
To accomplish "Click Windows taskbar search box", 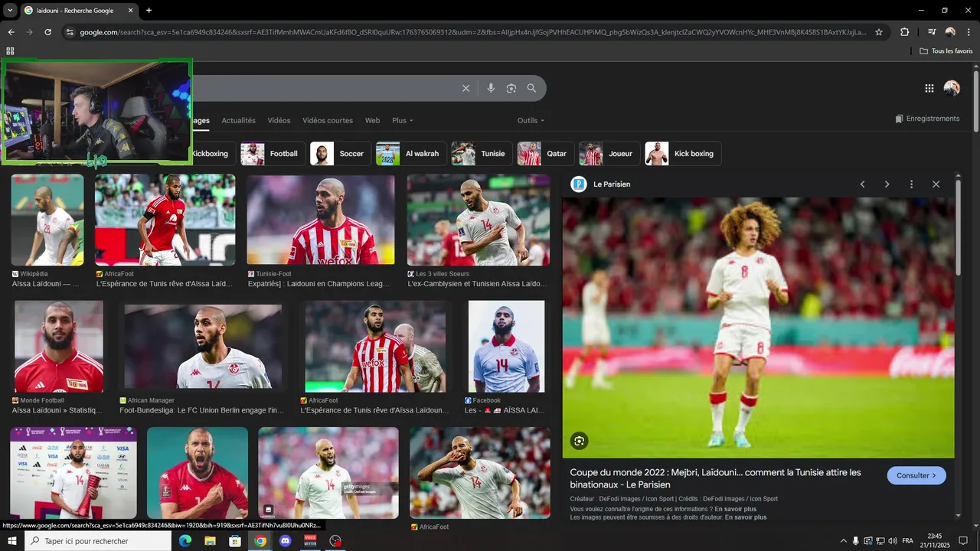I will (x=98, y=541).
